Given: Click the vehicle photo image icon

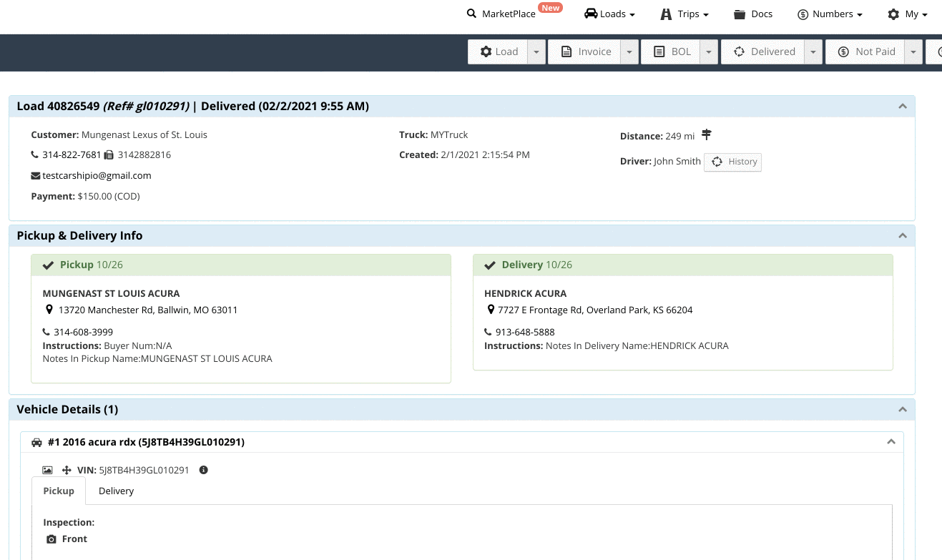Looking at the screenshot, I should coord(47,470).
